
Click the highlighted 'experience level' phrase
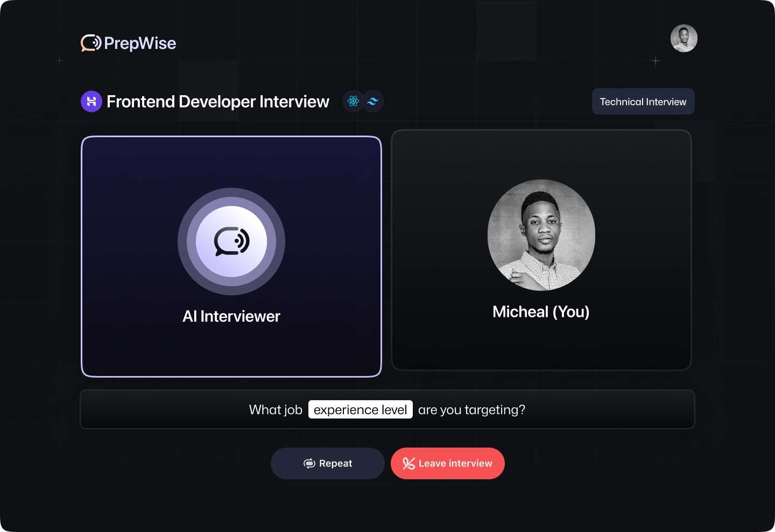coord(361,409)
